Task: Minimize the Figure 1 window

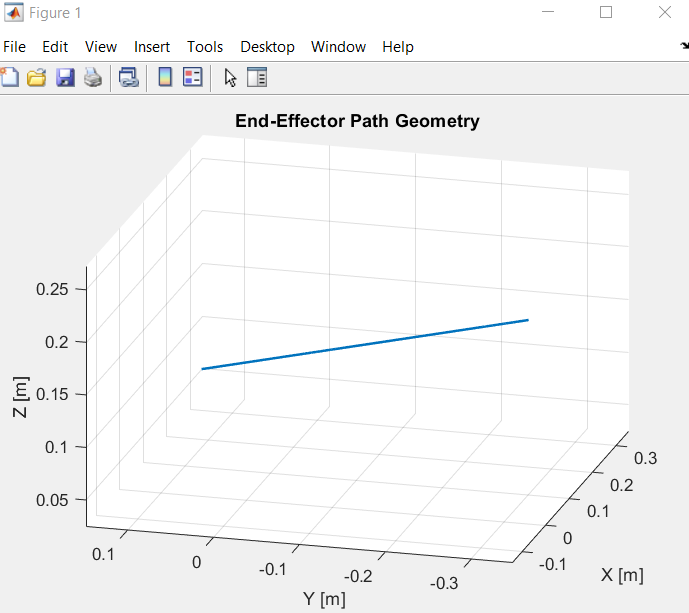Action: click(548, 12)
